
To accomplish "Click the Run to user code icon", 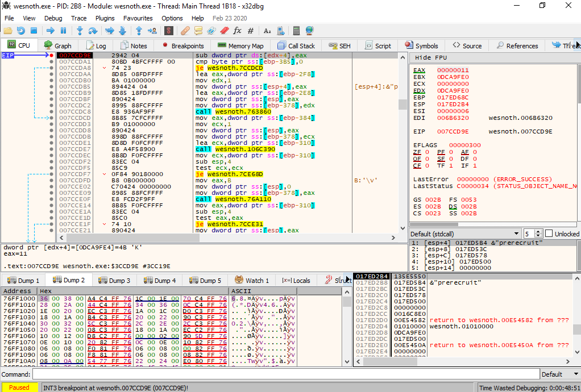I will [x=152, y=31].
